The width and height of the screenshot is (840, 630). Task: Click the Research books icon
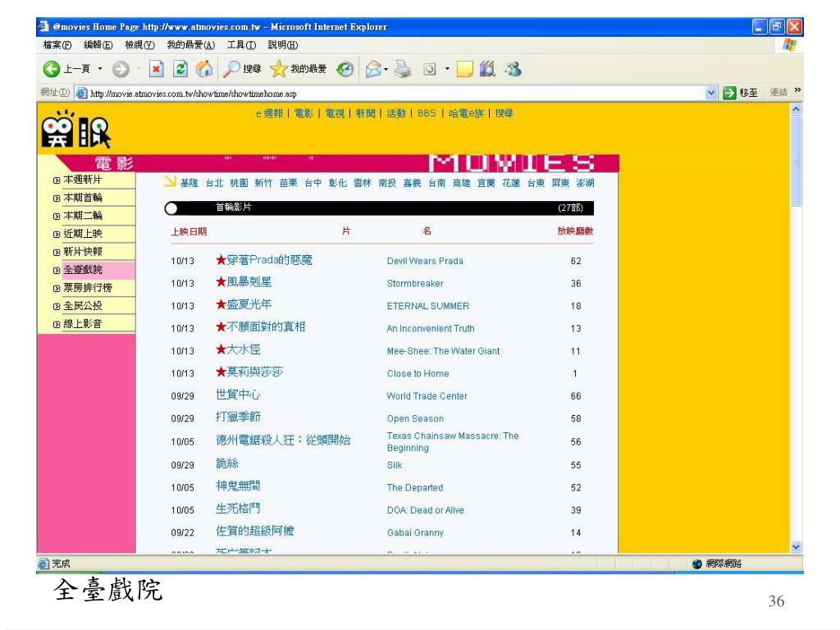pyautogui.click(x=487, y=69)
